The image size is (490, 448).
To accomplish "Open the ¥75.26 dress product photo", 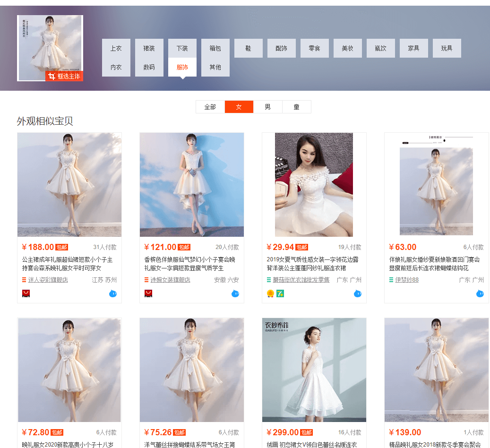I will tap(192, 370).
